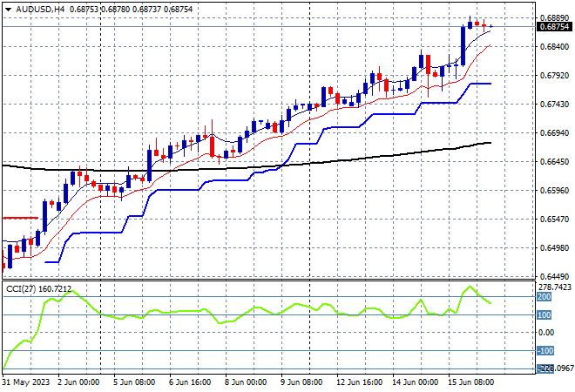Image resolution: width=575 pixels, height=392 pixels.
Task: Click the 14 Jun 00:00 time label
Action: (x=415, y=382)
